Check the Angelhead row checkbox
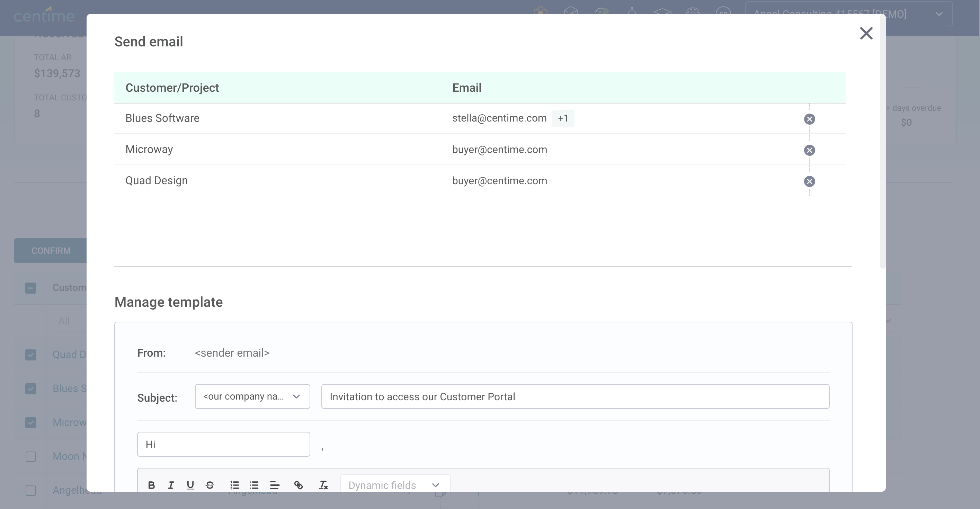 [x=31, y=490]
